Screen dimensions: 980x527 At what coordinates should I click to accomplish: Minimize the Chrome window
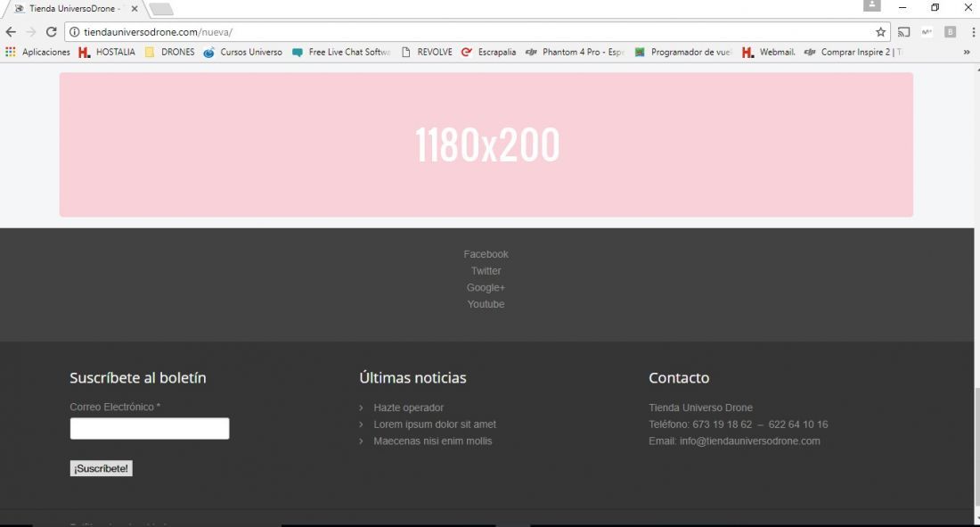tap(902, 7)
